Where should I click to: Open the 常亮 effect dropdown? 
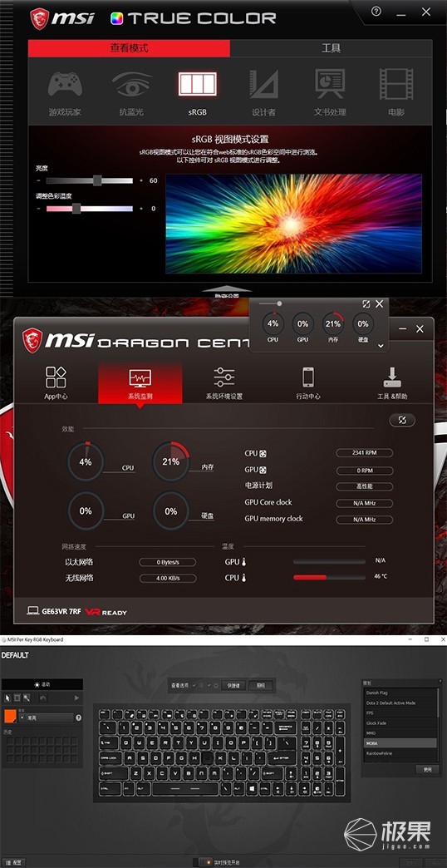[x=46, y=718]
